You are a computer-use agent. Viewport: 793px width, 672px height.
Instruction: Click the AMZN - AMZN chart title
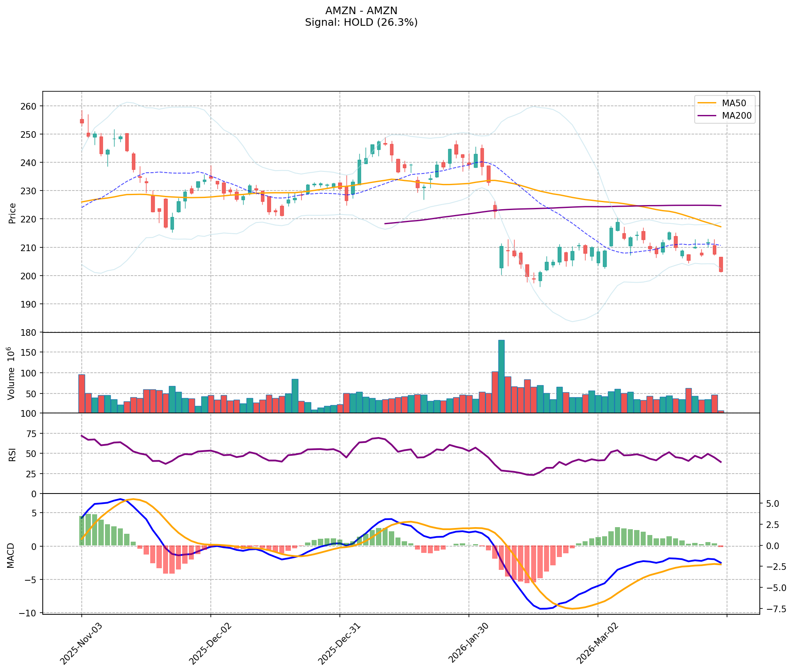[361, 11]
